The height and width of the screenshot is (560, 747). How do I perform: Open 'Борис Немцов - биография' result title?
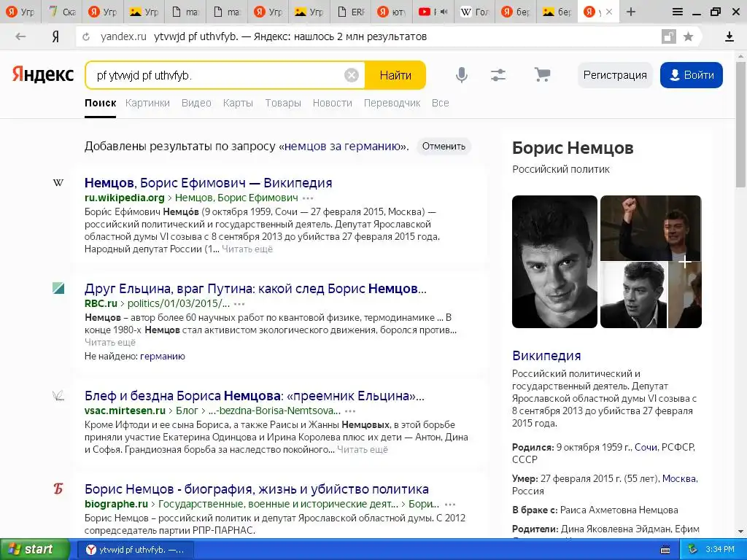coord(256,489)
